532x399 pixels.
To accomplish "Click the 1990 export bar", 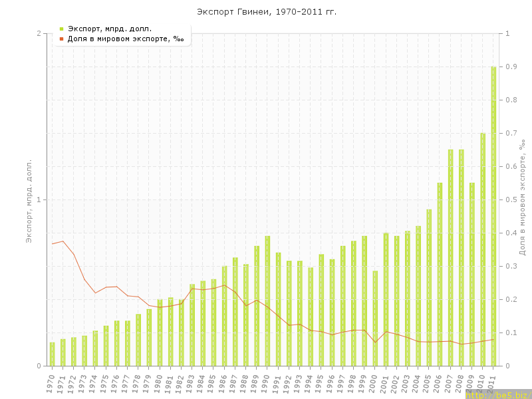I will click(x=267, y=301).
